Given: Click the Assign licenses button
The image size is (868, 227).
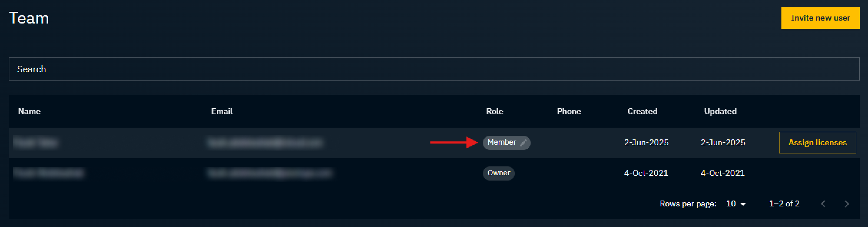Looking at the screenshot, I should coord(817,143).
